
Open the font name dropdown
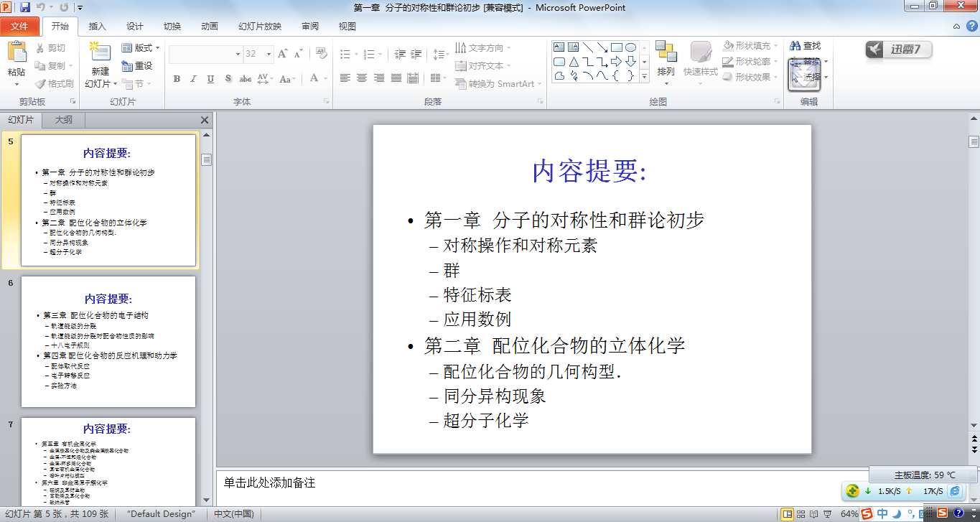click(238, 54)
